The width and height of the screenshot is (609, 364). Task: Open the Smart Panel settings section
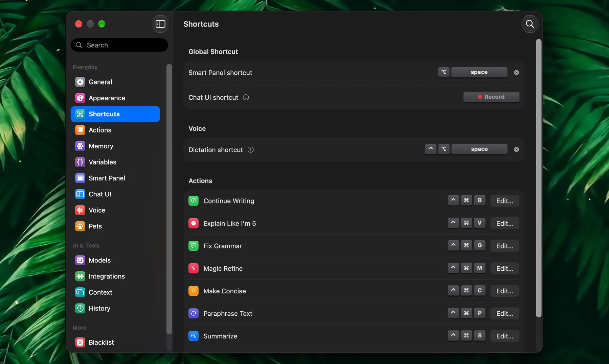tap(115, 178)
